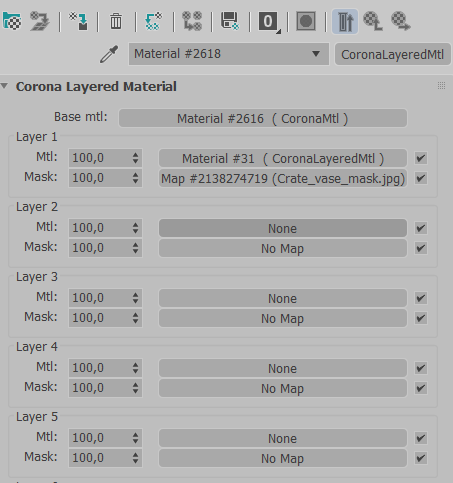The height and width of the screenshot is (483, 453).
Task: Collapse the Corona Layered Material rollout
Action: 5,86
